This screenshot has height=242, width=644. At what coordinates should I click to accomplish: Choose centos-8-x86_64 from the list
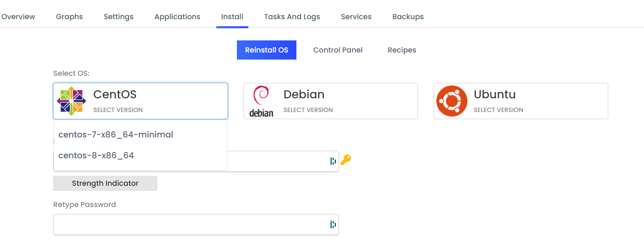(140, 155)
